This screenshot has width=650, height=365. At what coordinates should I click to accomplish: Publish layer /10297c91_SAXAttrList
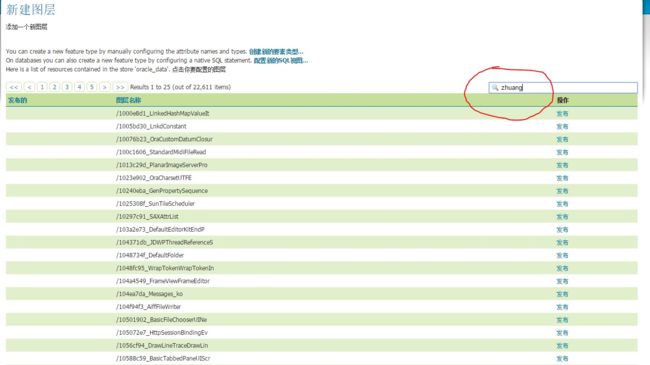tap(562, 217)
